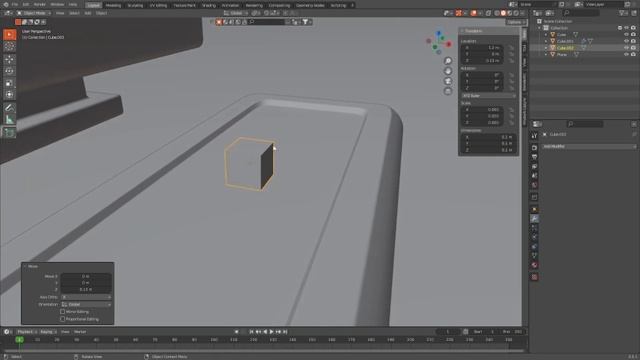Select the Measure tool in toolbar
The height and width of the screenshot is (360, 640).
[9, 120]
